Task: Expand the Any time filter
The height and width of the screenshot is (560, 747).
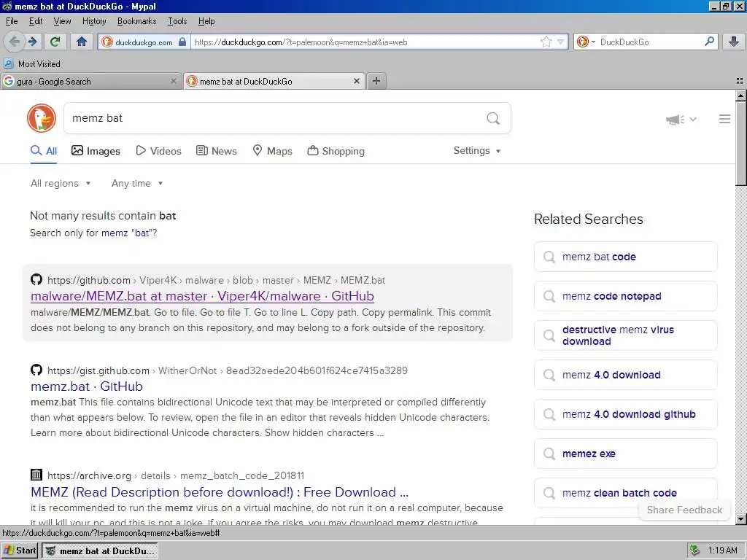Action: (137, 183)
